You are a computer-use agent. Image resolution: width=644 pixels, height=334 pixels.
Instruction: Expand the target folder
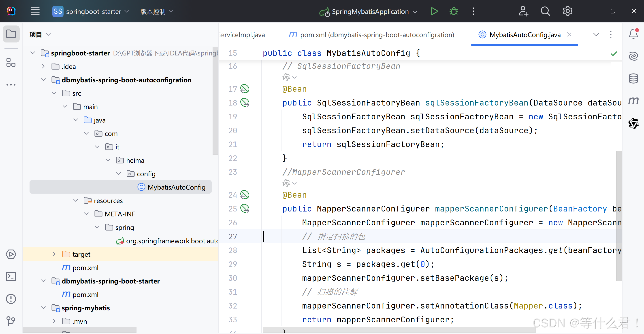(x=54, y=254)
